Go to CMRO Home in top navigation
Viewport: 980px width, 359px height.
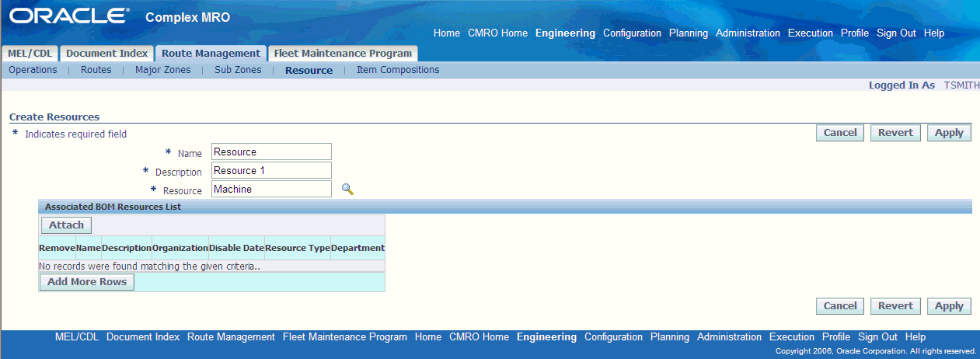pyautogui.click(x=497, y=33)
